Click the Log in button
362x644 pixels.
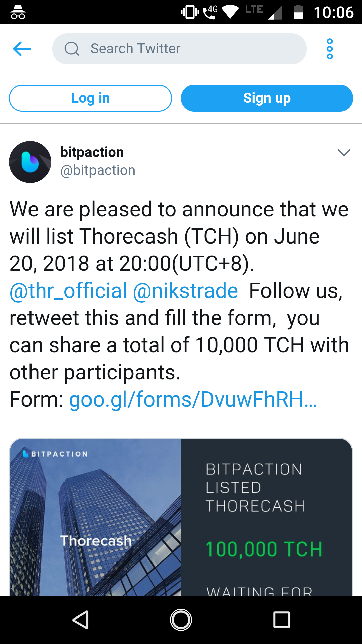pyautogui.click(x=90, y=98)
